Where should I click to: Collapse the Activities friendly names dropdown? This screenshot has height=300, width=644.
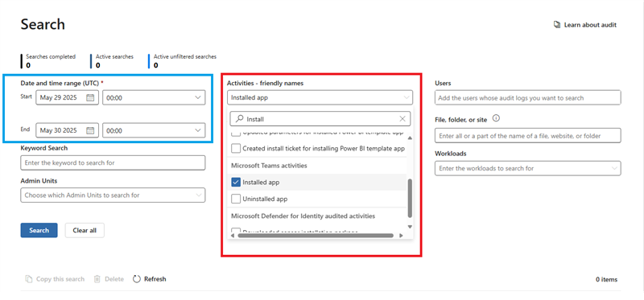pyautogui.click(x=320, y=97)
